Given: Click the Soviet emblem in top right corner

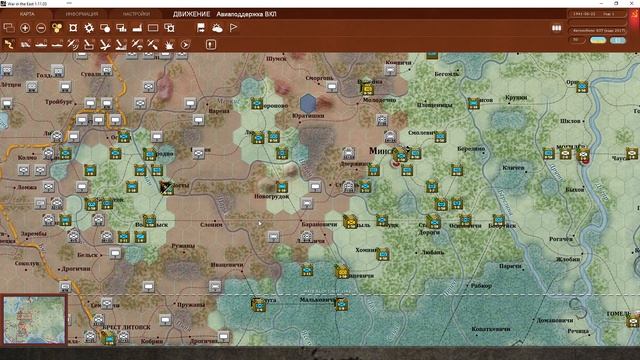Looking at the screenshot, I should click(635, 14).
